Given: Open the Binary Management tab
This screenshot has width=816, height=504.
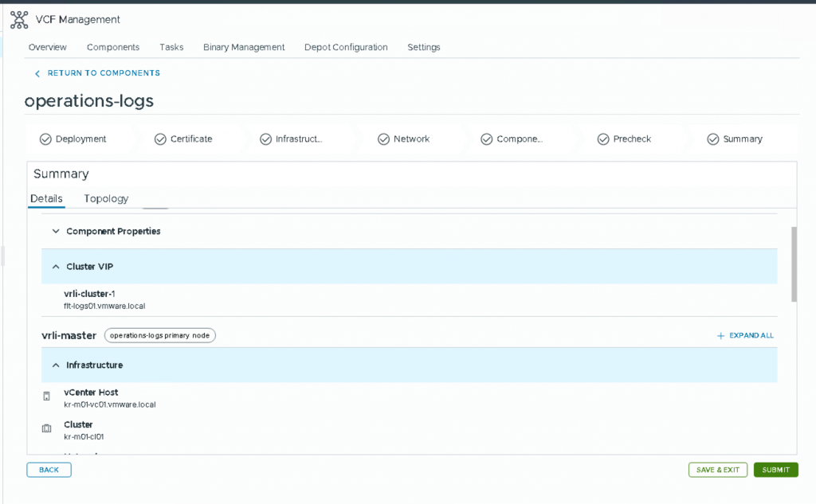Looking at the screenshot, I should coord(244,48).
